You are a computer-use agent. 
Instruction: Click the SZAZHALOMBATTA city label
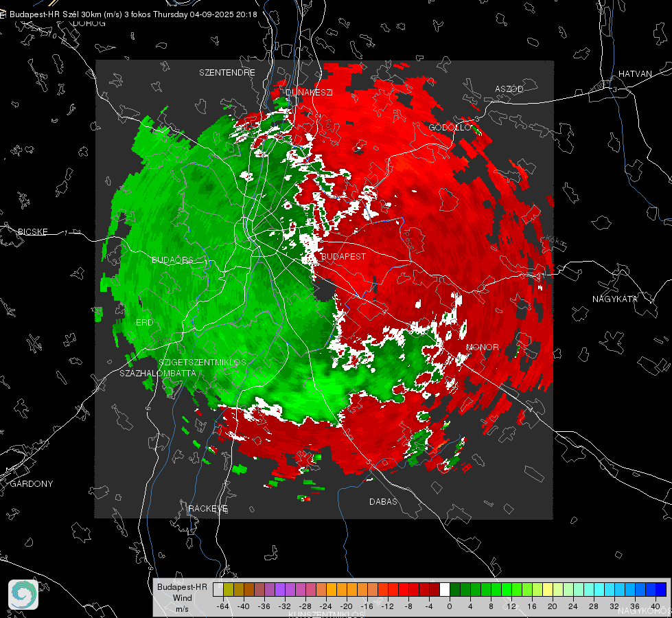click(158, 373)
